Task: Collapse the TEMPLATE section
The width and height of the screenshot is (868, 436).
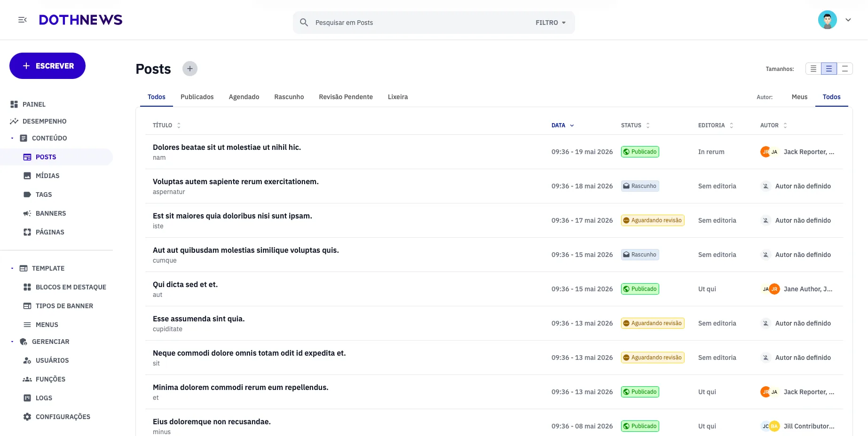Action: click(x=12, y=268)
